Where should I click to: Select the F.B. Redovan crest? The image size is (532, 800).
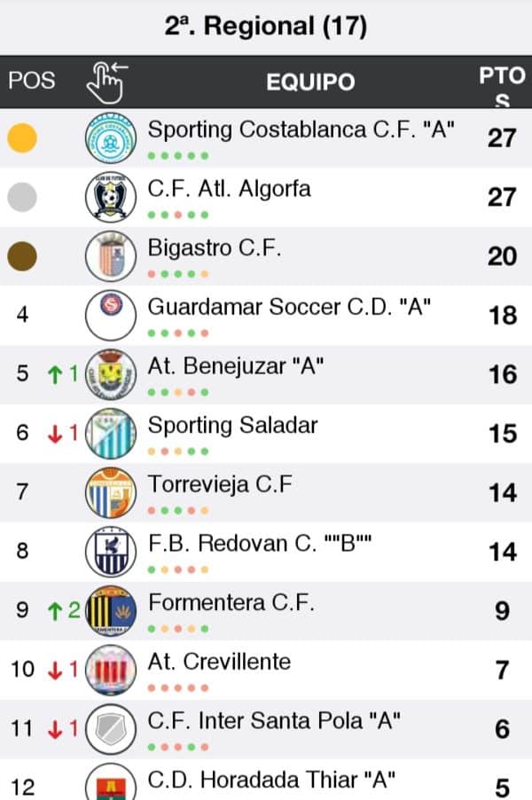click(x=111, y=552)
